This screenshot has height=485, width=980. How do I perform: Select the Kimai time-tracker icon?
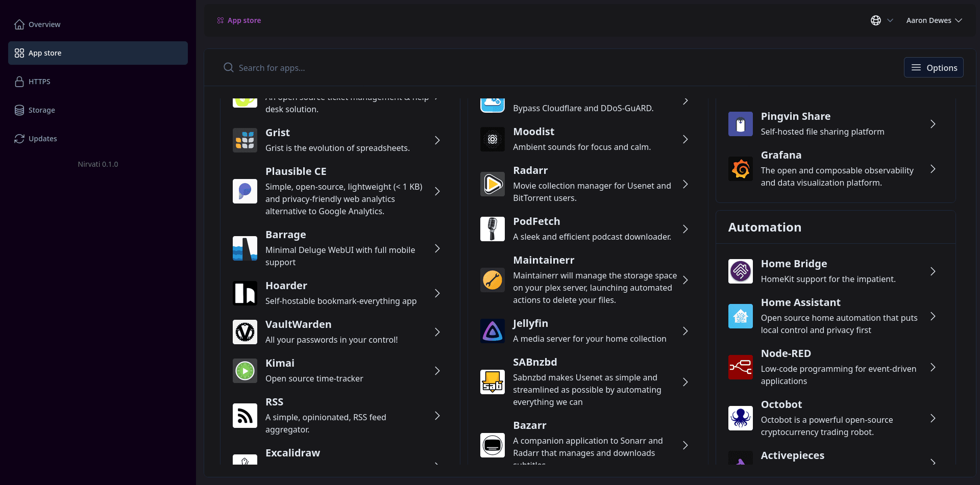[244, 371]
